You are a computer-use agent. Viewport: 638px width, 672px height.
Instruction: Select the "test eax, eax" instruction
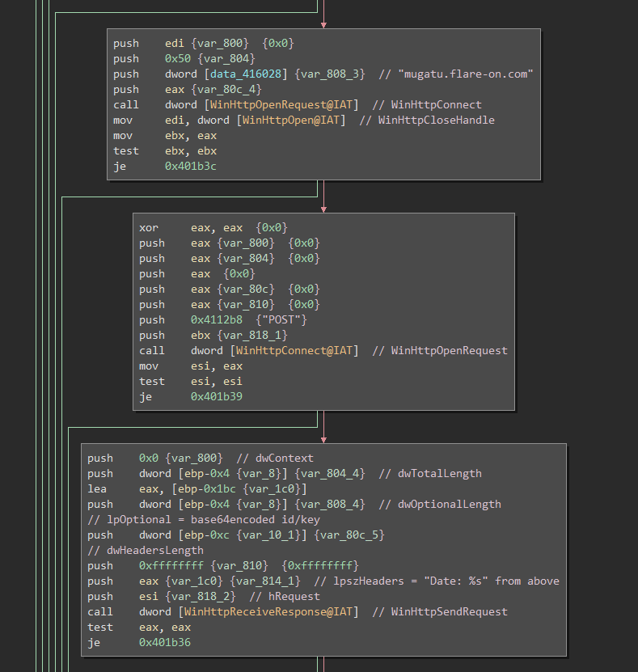pos(139,627)
